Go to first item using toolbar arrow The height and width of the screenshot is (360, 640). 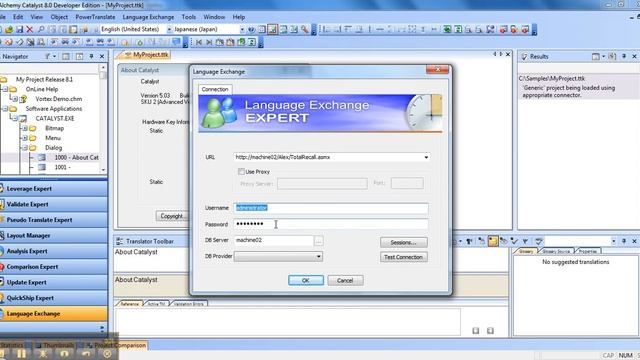click(199, 42)
